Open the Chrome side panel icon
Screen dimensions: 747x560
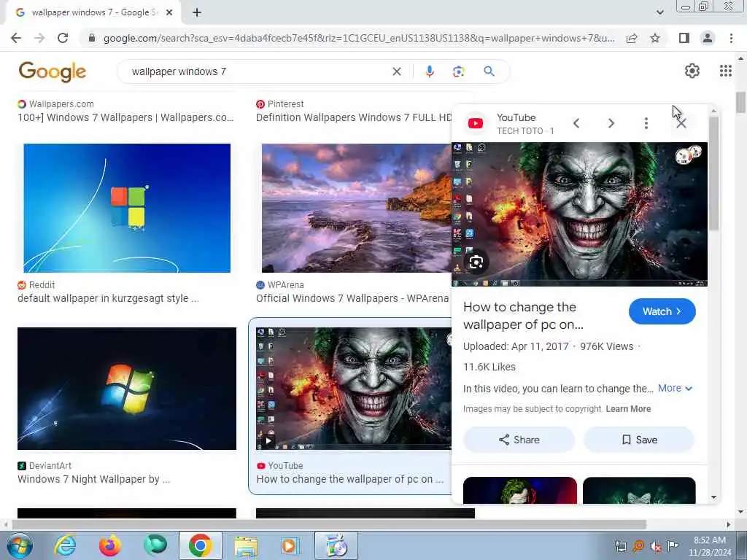pyautogui.click(x=684, y=38)
